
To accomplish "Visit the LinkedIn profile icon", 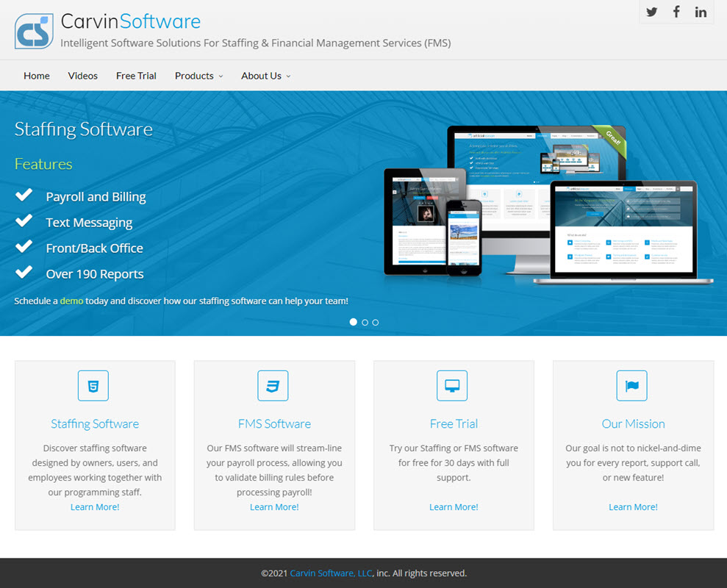I will [701, 12].
